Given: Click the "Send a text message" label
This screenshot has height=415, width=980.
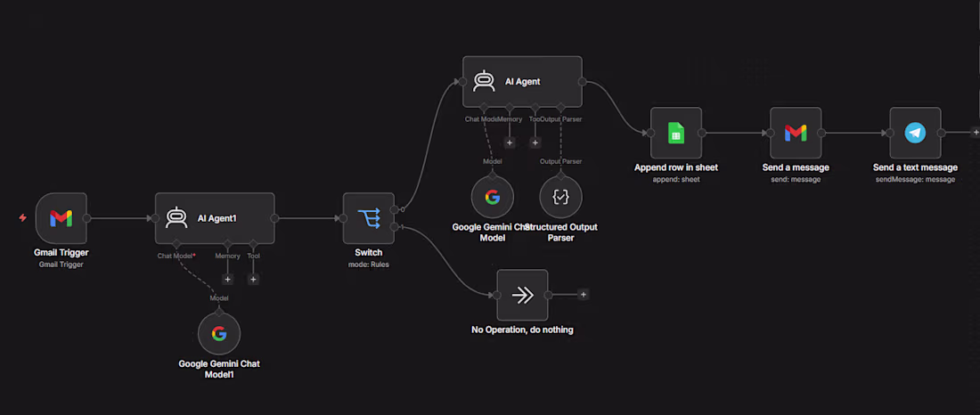Looking at the screenshot, I should click(916, 167).
